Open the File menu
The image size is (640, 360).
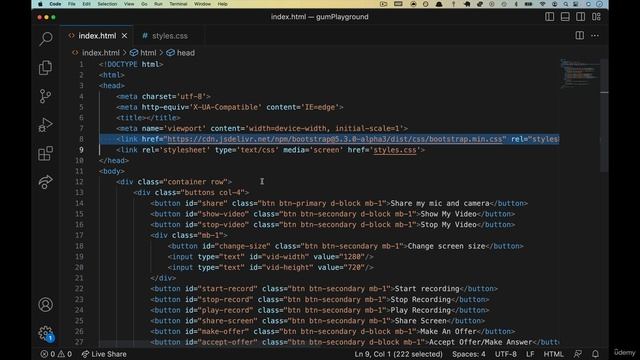(x=72, y=4)
